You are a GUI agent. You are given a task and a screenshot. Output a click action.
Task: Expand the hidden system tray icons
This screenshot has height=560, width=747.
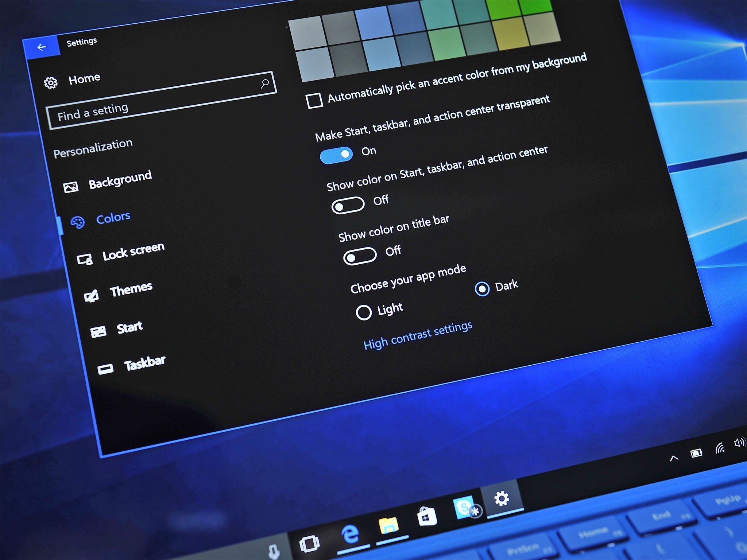pos(674,458)
